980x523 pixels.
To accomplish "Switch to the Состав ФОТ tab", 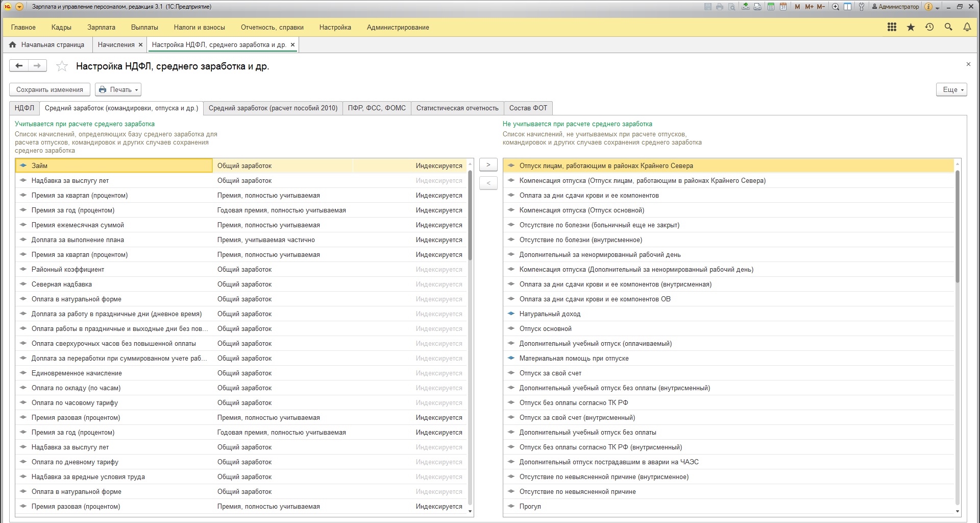I will coord(528,108).
